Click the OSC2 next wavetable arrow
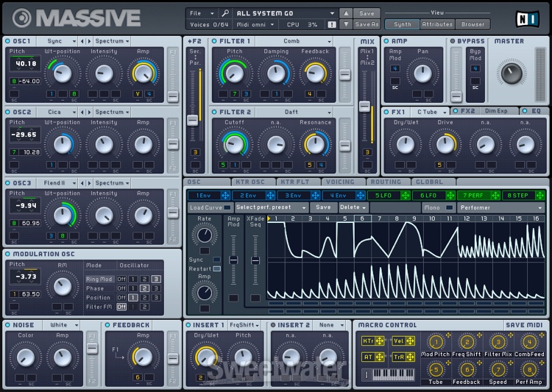Screen dimensions: 552x392 pos(89,113)
